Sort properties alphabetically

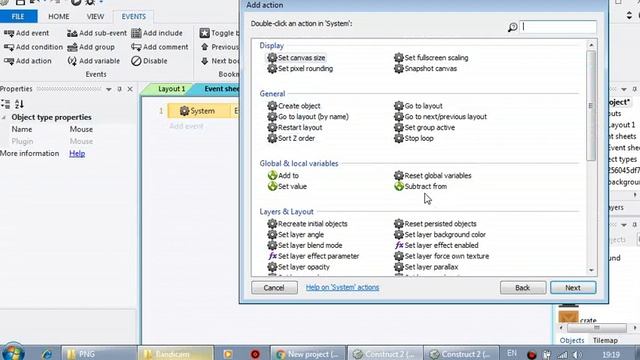click(19, 104)
